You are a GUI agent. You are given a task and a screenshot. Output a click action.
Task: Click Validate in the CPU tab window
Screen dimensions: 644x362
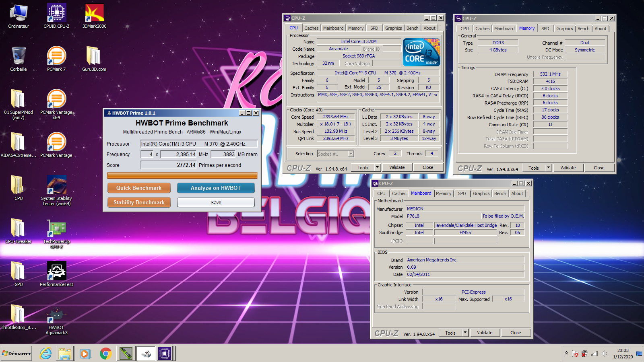tap(397, 167)
